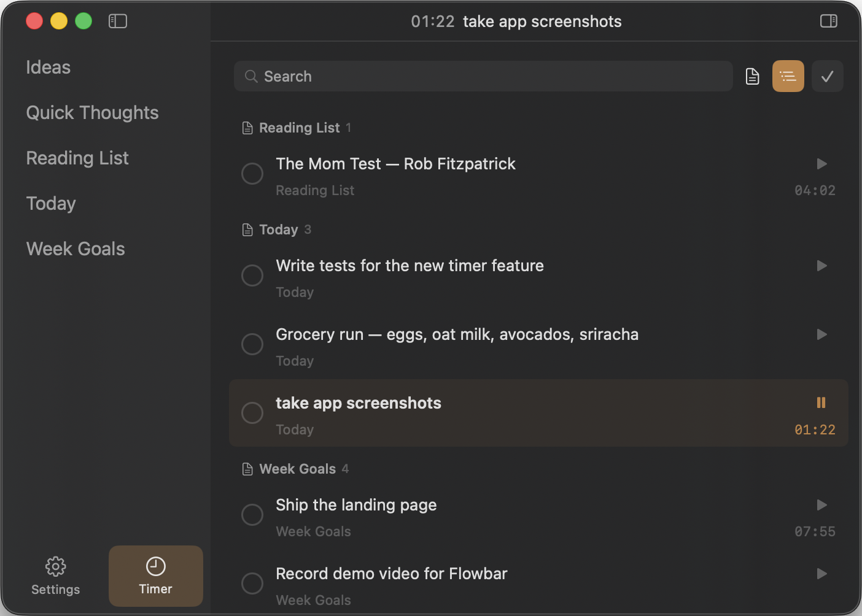Open Settings in the sidebar footer
This screenshot has height=616, width=862.
[x=56, y=576]
